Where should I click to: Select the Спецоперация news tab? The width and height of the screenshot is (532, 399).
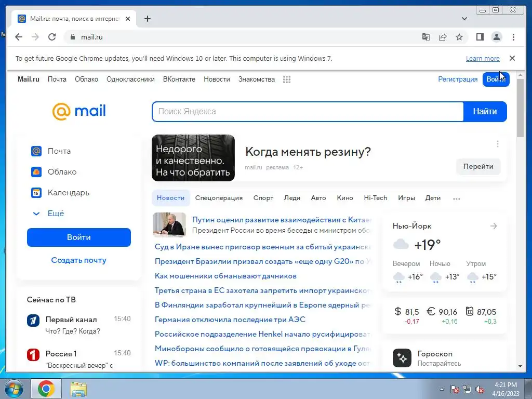(x=219, y=198)
